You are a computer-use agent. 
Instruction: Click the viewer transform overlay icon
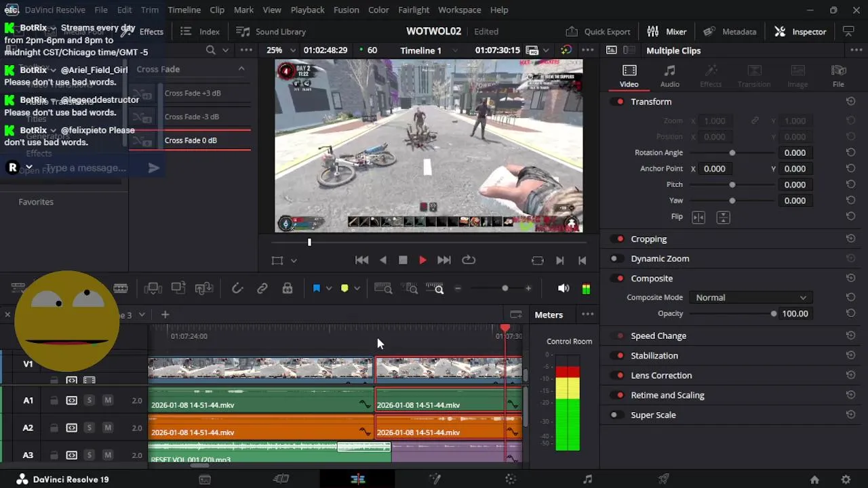(x=277, y=260)
